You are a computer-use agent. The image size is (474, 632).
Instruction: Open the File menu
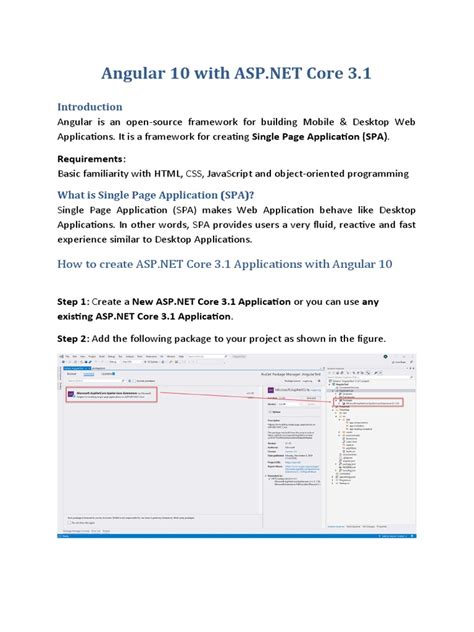click(67, 357)
